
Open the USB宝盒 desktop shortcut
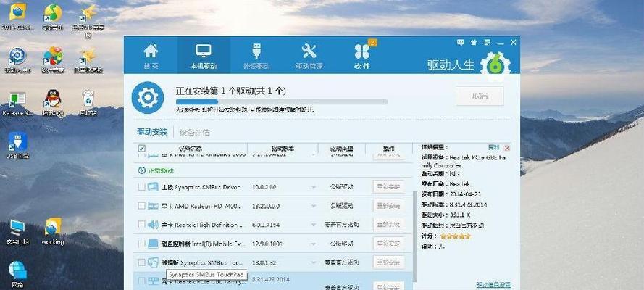(x=17, y=146)
